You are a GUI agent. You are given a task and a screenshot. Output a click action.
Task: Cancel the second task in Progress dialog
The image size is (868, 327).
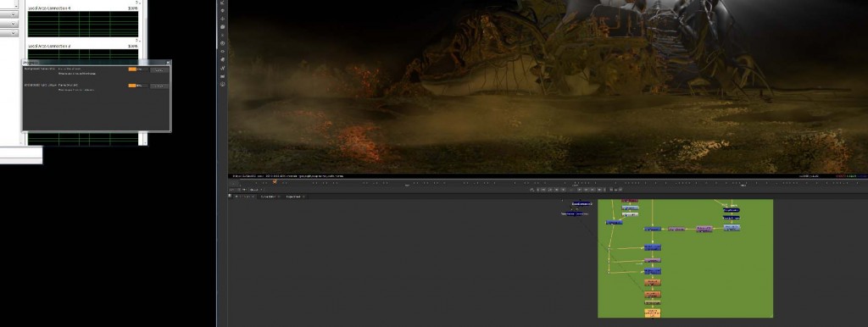pyautogui.click(x=159, y=86)
